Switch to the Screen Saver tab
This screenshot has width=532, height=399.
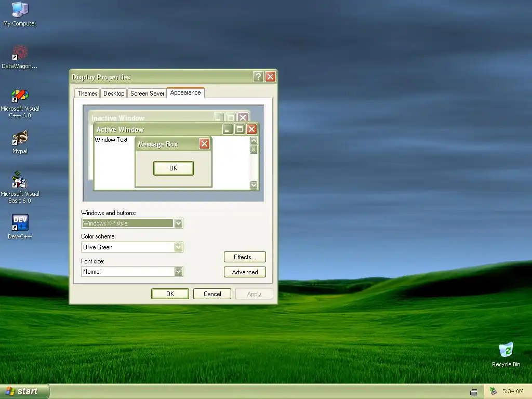(x=147, y=94)
